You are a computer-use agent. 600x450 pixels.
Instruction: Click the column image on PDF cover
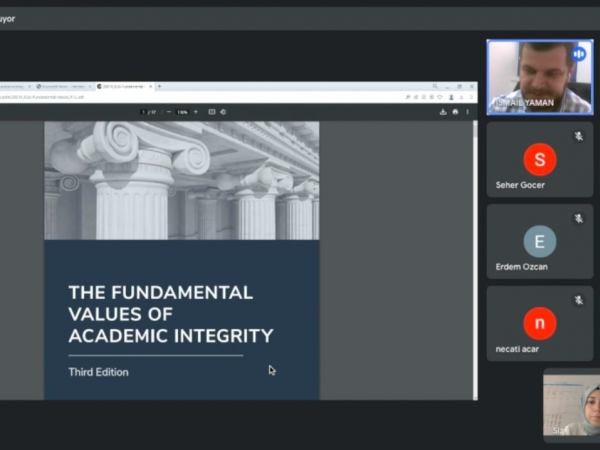[182, 181]
